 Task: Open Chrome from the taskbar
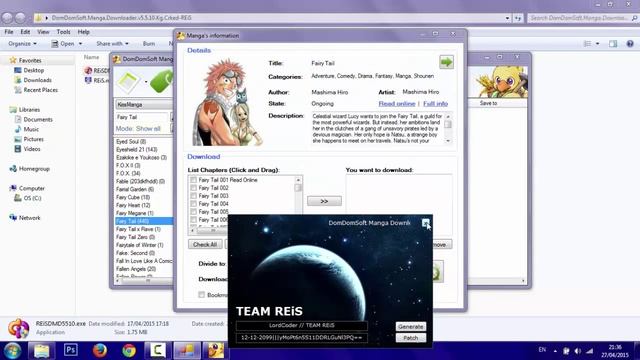[129, 350]
